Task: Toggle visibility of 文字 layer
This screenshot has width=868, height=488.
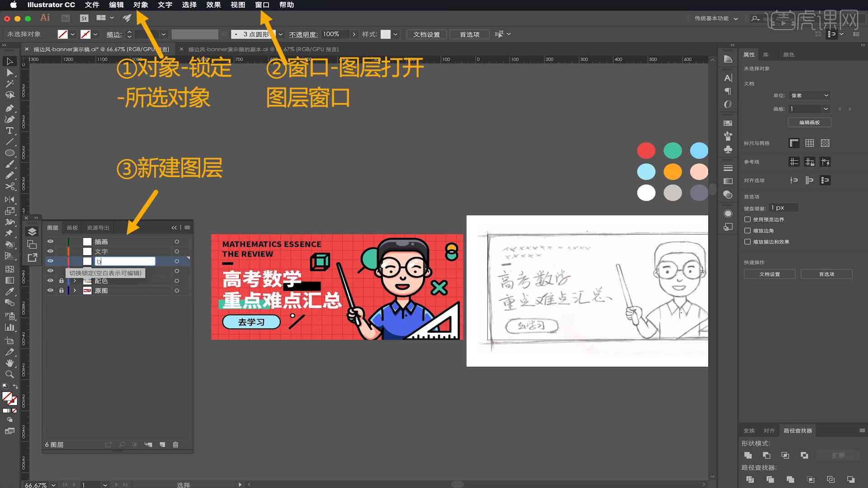Action: tap(51, 251)
